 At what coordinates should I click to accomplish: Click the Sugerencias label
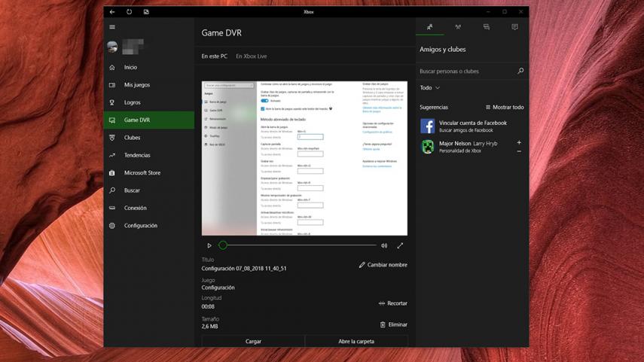point(434,107)
